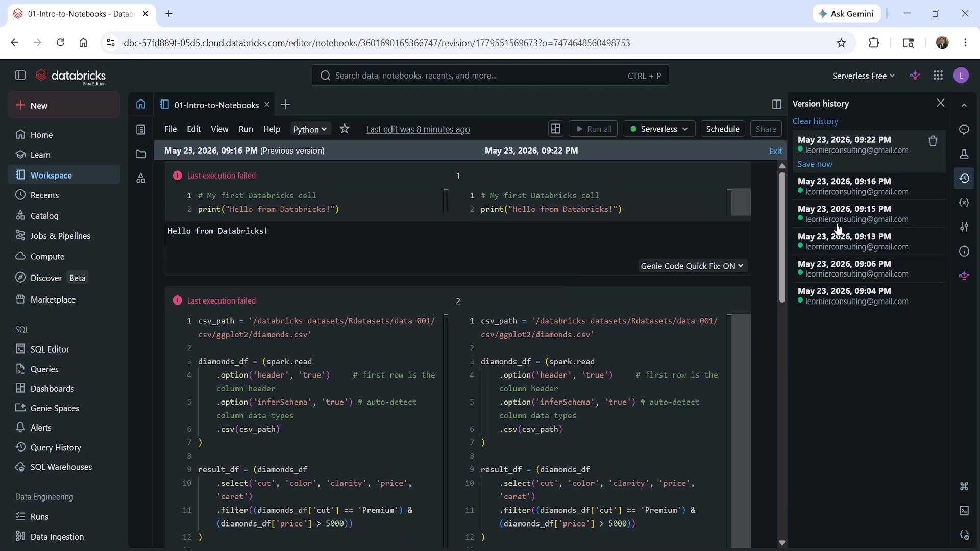The width and height of the screenshot is (980, 551).
Task: Open Jobs & Pipelines in the sidebar
Action: 64,236
